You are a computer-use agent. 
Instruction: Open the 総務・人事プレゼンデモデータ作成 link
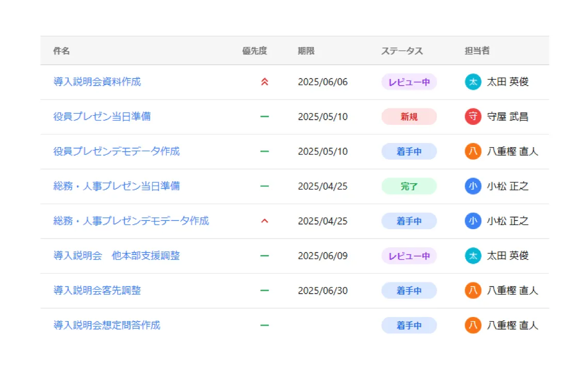[131, 221]
